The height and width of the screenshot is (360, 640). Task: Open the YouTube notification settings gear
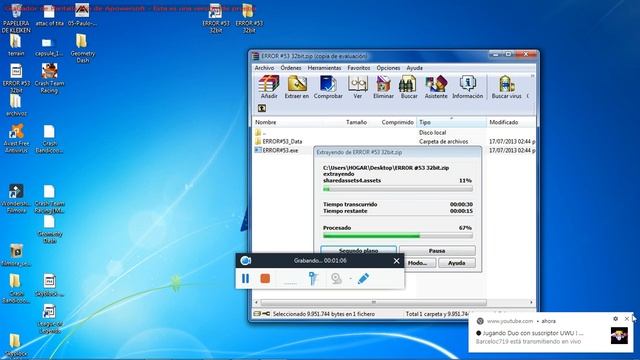pos(616,319)
